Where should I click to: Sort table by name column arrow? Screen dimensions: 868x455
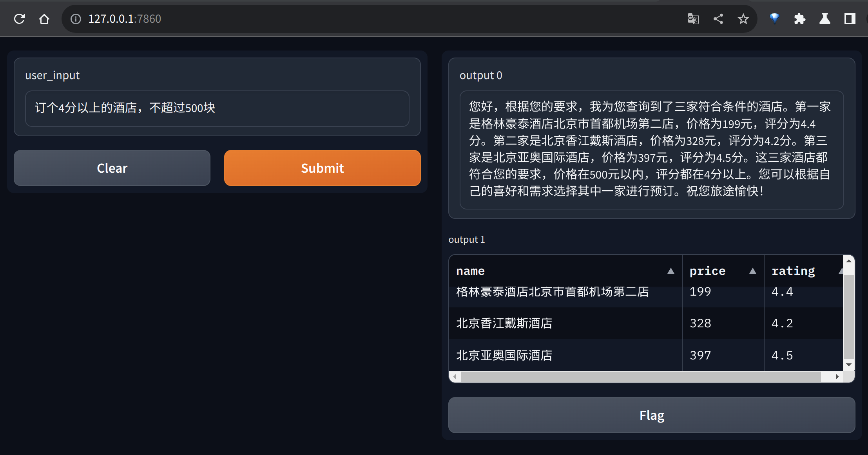pyautogui.click(x=670, y=271)
